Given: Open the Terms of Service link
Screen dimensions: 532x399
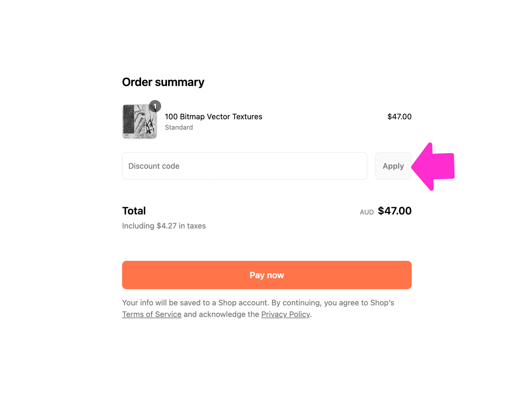Looking at the screenshot, I should [152, 314].
